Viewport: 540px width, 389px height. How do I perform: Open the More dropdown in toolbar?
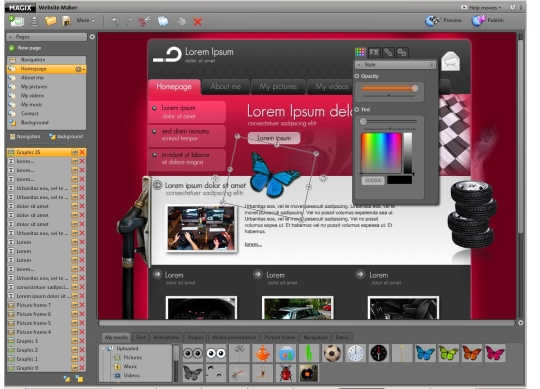click(x=85, y=21)
